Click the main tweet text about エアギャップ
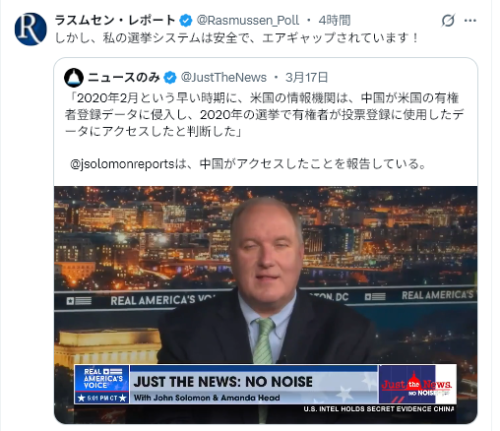This screenshot has width=500, height=431. (x=236, y=38)
